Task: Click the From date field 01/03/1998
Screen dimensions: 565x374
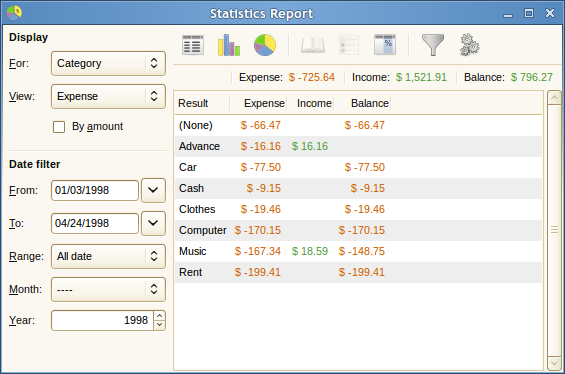Action: click(95, 190)
